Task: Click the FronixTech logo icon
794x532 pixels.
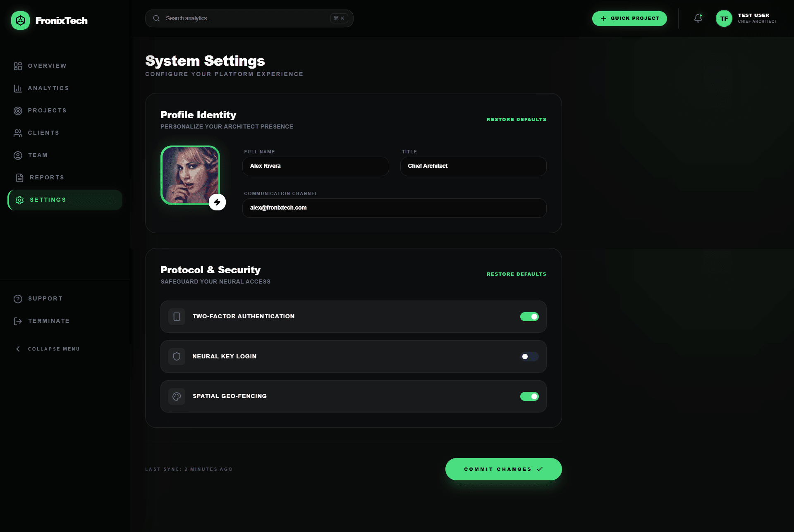Action: click(20, 20)
